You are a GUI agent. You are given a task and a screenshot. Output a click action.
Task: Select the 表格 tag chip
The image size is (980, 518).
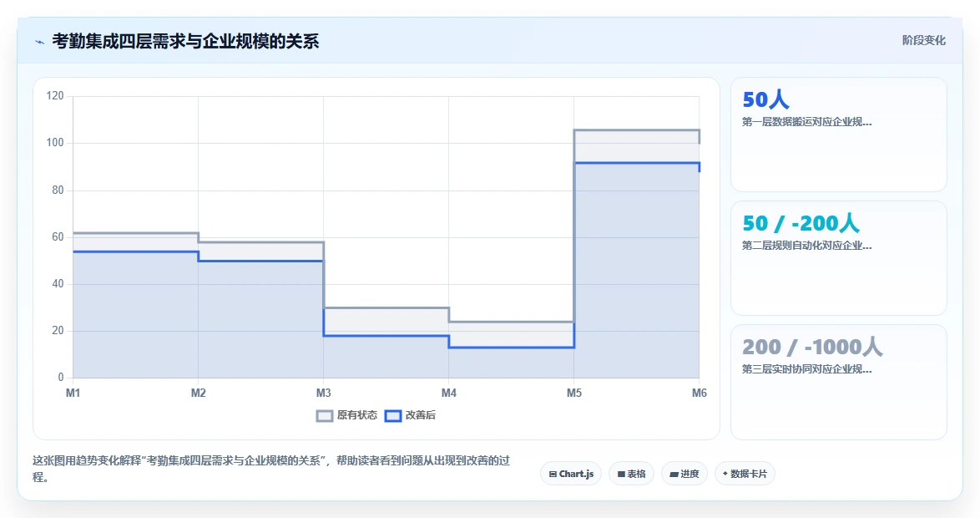631,474
